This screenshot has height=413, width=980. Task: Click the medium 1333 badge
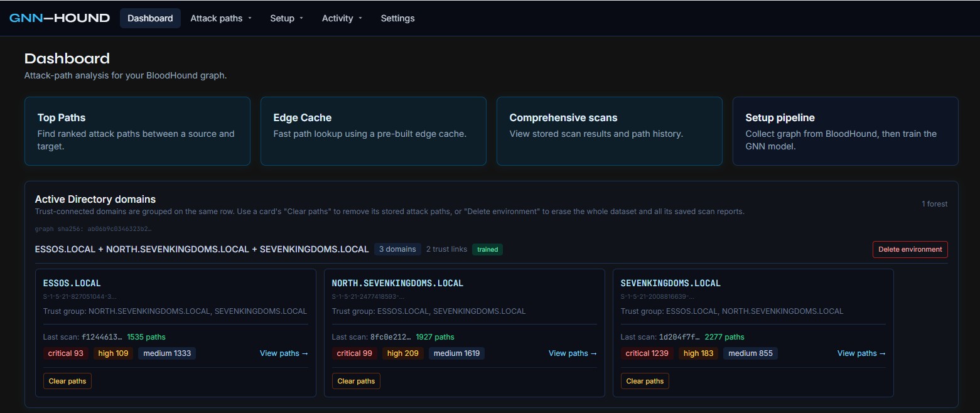(167, 353)
